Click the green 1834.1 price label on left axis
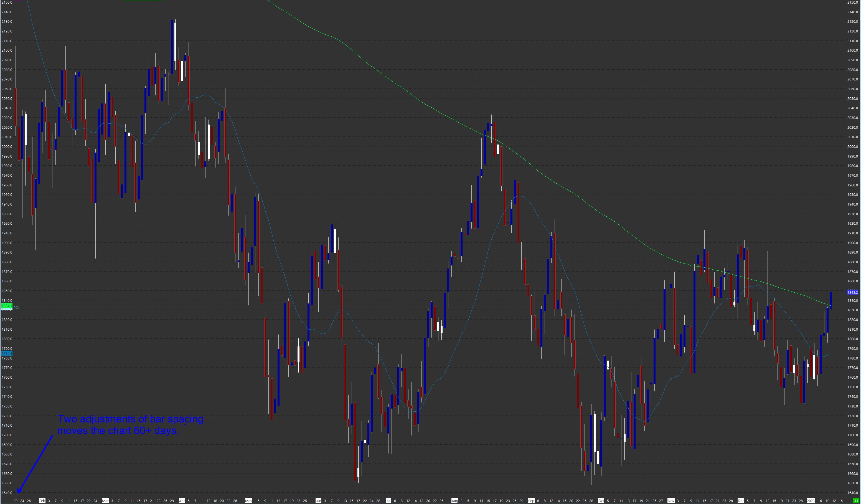This screenshot has width=861, height=504. [x=7, y=305]
